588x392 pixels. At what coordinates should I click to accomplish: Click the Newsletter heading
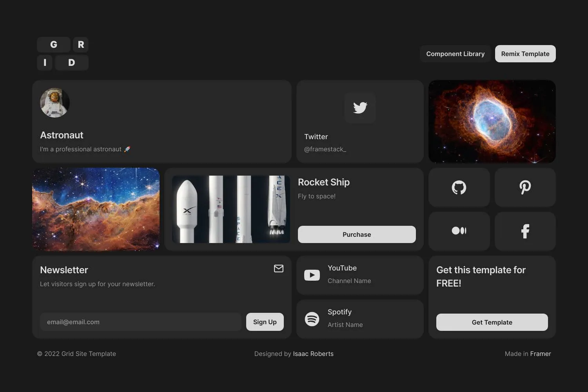(64, 270)
